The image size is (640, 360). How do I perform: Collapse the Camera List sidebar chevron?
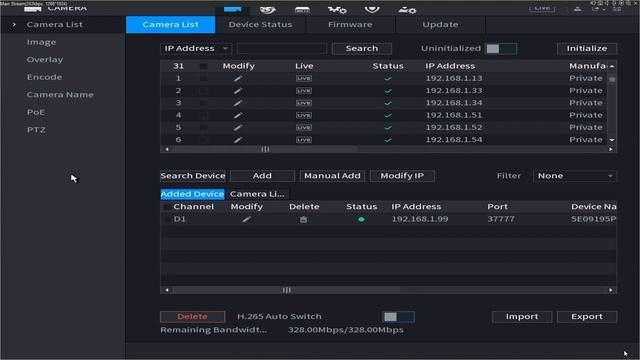(14, 24)
